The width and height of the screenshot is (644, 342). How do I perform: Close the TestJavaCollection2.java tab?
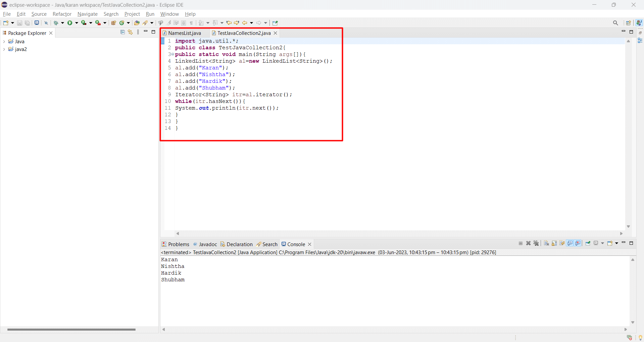coord(275,33)
